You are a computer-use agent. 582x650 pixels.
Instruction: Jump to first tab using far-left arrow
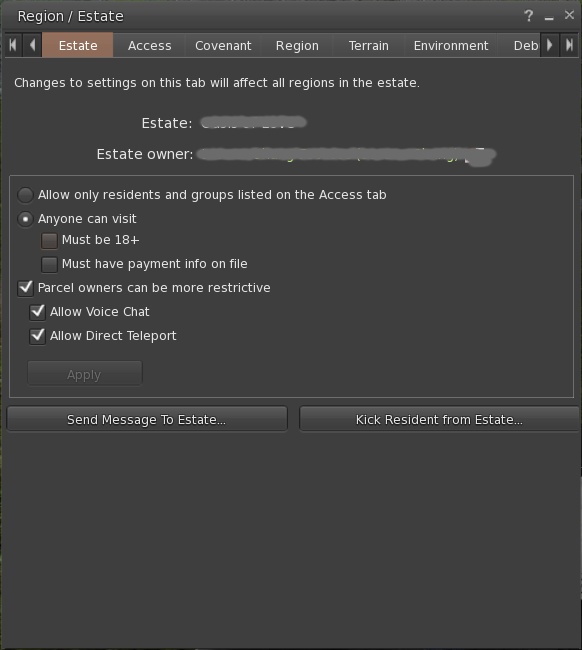[13, 45]
